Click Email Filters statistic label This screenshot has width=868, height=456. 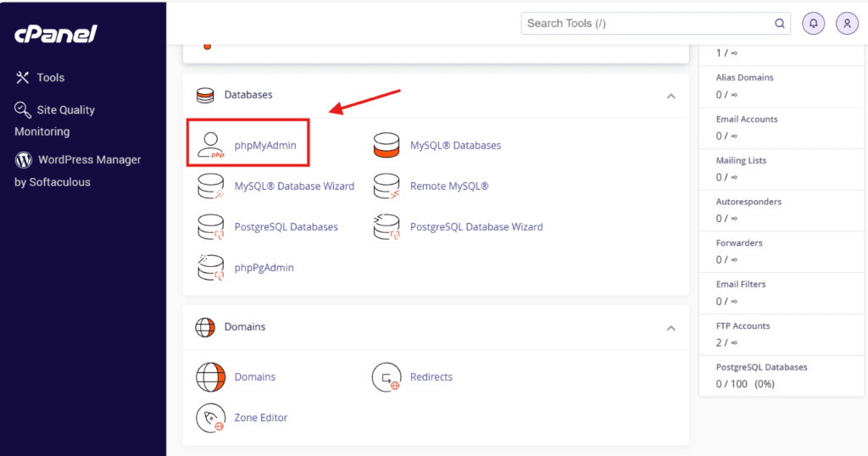click(x=741, y=284)
